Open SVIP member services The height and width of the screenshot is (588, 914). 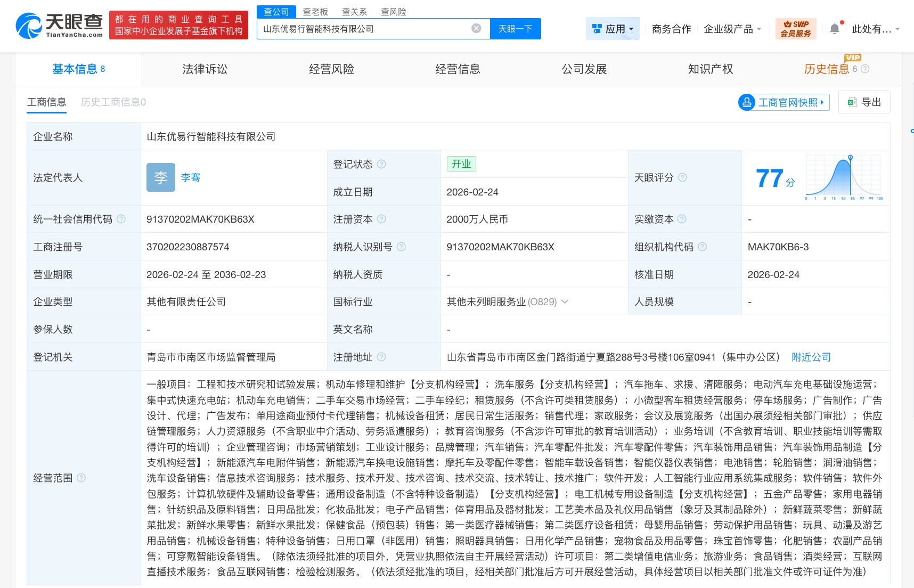[796, 29]
